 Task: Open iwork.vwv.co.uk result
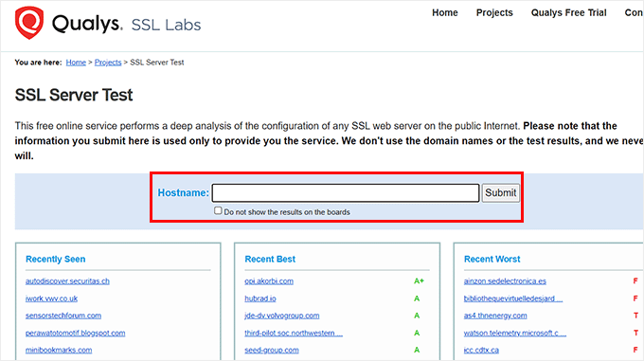(51, 298)
